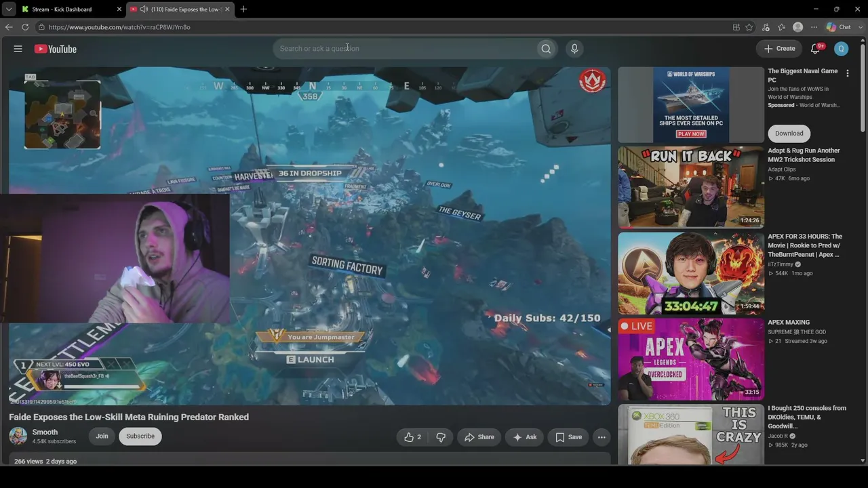This screenshot has height=488, width=868.
Task: Download World of Warships from the ad
Action: [789, 134]
